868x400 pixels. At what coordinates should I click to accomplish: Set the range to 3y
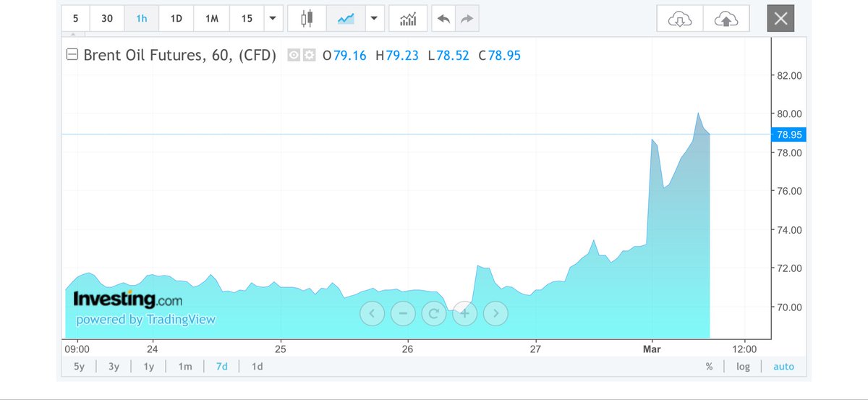(114, 367)
